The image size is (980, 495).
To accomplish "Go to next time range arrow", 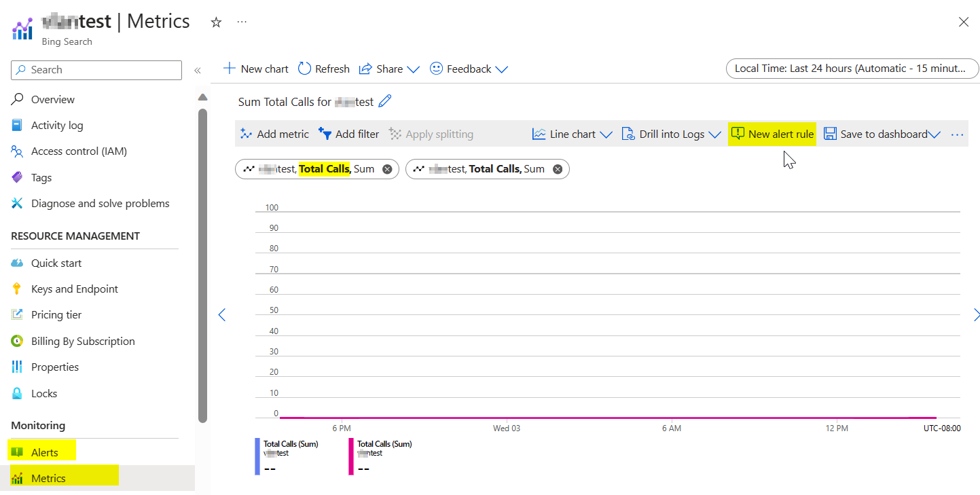I will click(x=976, y=314).
